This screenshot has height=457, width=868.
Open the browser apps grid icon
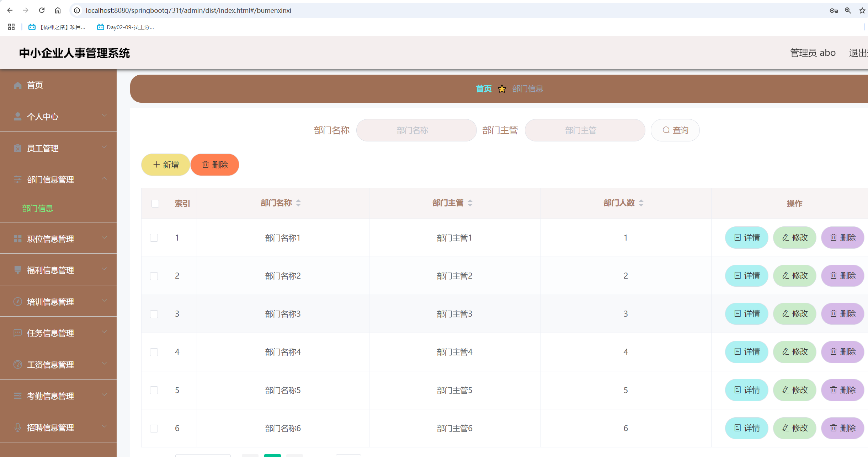coord(11,27)
